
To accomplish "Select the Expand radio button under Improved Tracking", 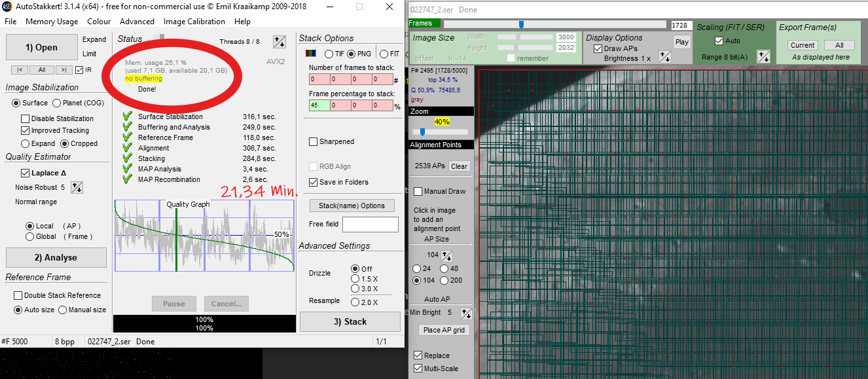I will click(x=25, y=143).
